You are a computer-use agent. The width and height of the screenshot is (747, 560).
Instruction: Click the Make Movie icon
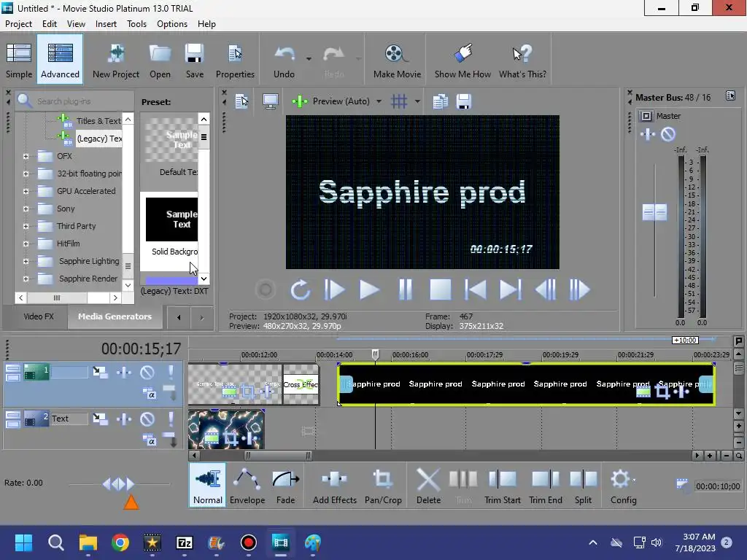click(x=397, y=60)
